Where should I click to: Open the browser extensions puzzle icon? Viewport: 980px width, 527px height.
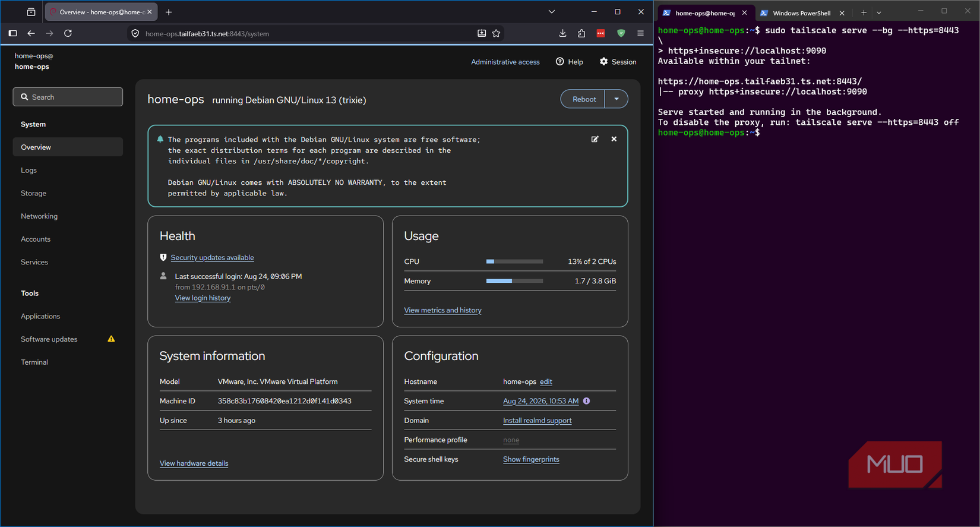click(x=581, y=33)
